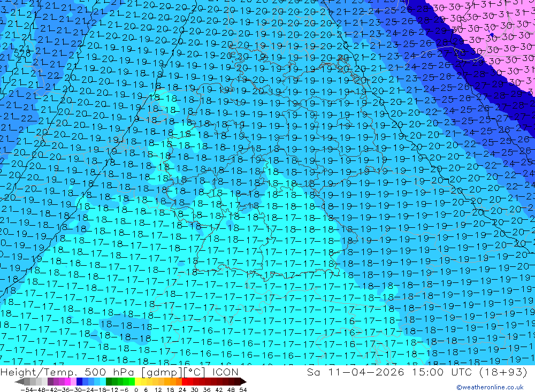Screen dimensions: 535x392
Task: Click the -48 legend scale label
Action: [39, 390]
